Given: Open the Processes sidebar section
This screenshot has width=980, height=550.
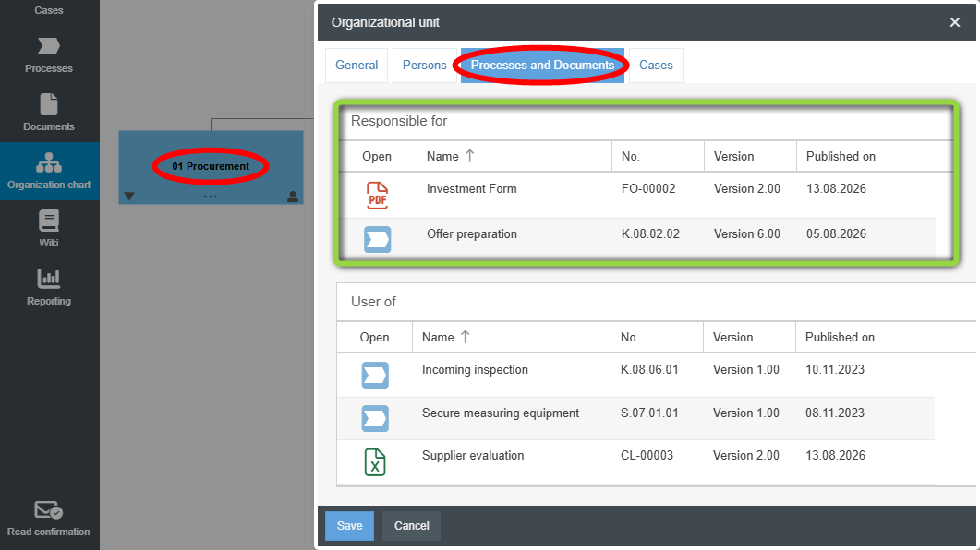Looking at the screenshot, I should click(49, 55).
